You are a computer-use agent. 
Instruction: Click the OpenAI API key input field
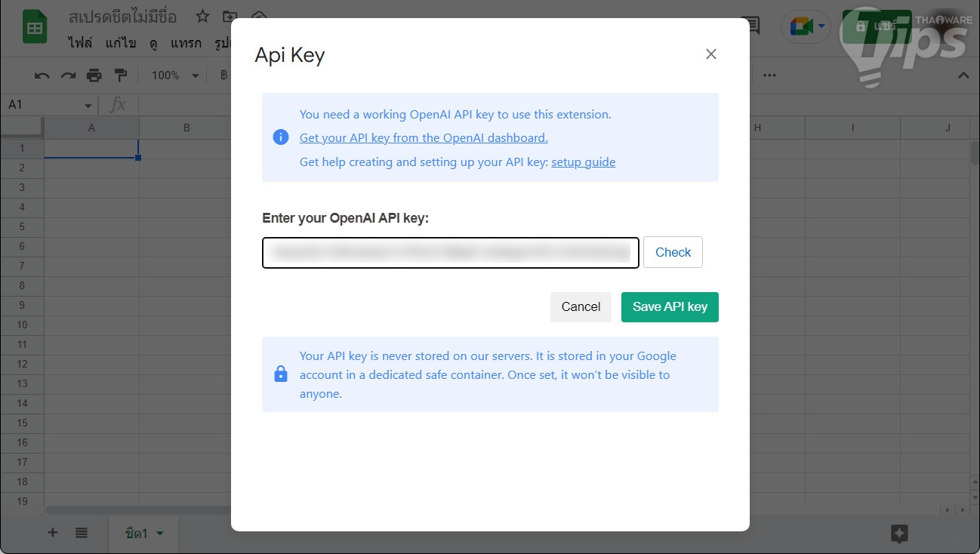(x=450, y=253)
